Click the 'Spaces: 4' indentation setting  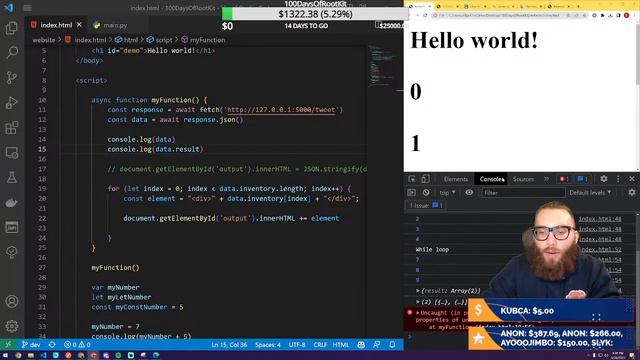(268, 344)
